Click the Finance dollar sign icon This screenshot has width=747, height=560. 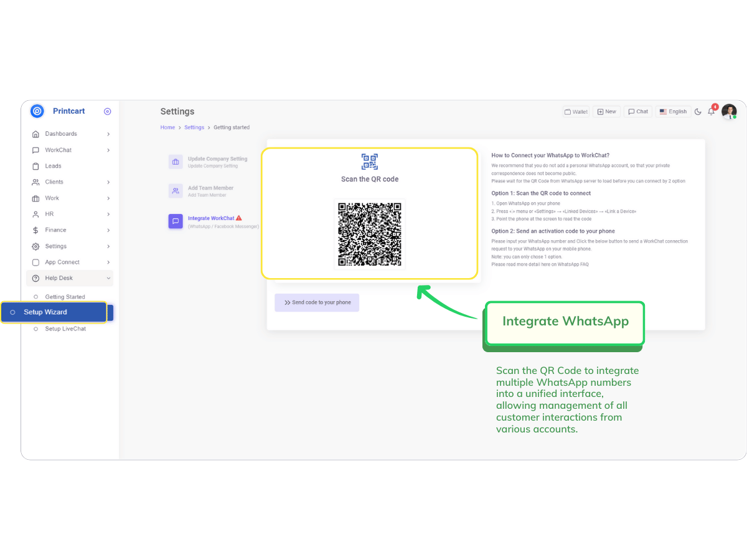point(35,230)
